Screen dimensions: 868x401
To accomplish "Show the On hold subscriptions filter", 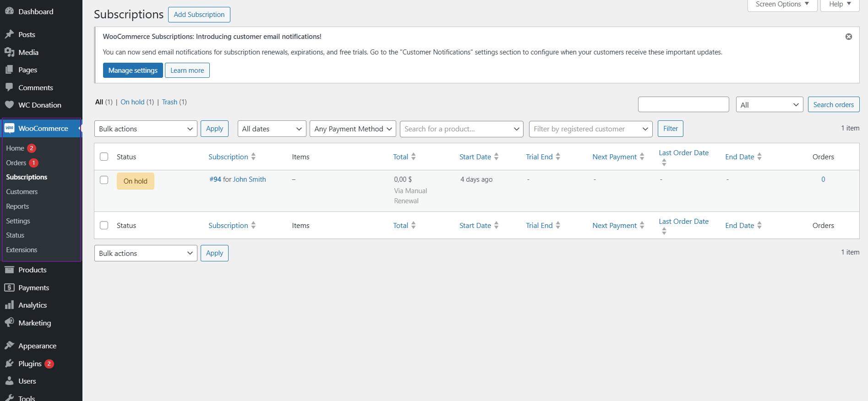I will coord(132,102).
